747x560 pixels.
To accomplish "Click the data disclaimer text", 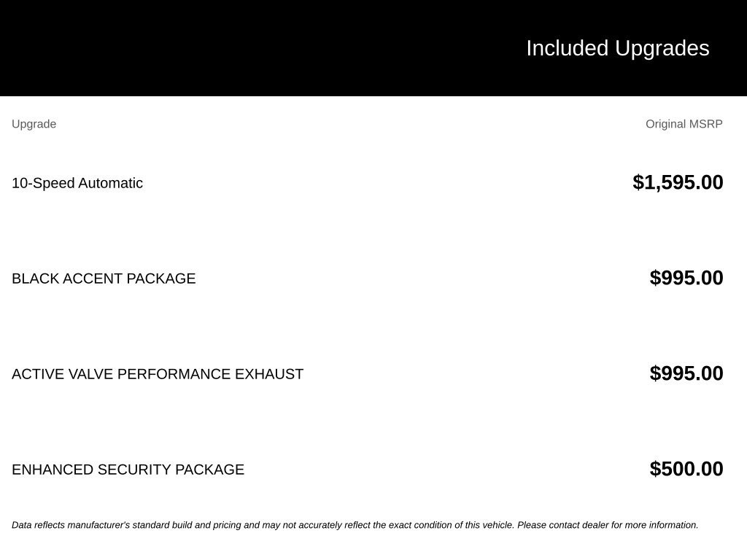I will [x=355, y=525].
